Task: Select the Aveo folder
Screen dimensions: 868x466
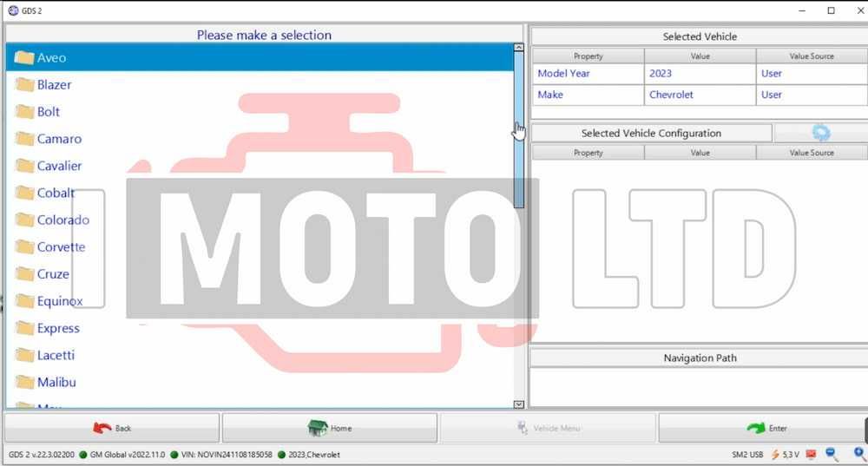Action: pyautogui.click(x=259, y=57)
